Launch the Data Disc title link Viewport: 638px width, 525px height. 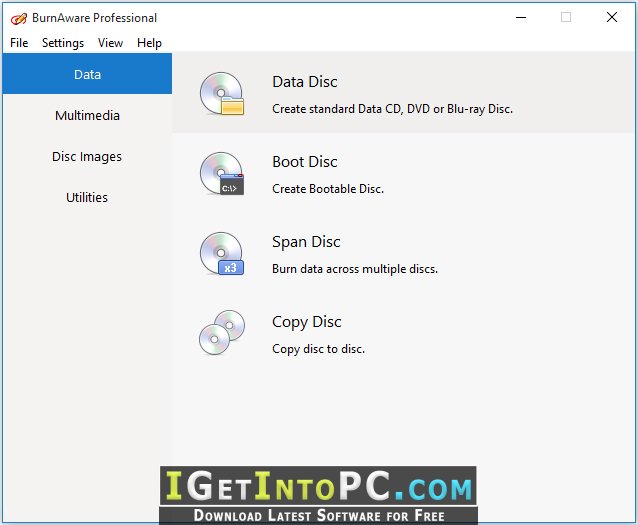tap(305, 82)
